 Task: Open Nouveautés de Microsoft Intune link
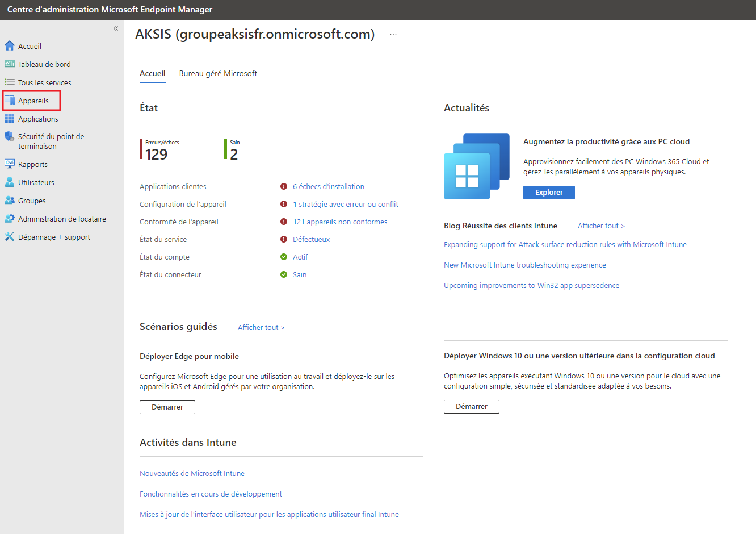192,473
